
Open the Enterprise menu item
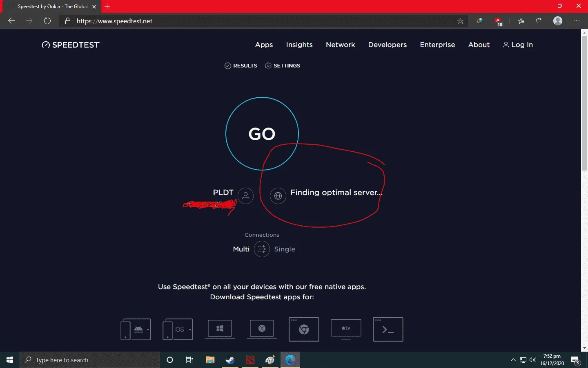pos(437,45)
